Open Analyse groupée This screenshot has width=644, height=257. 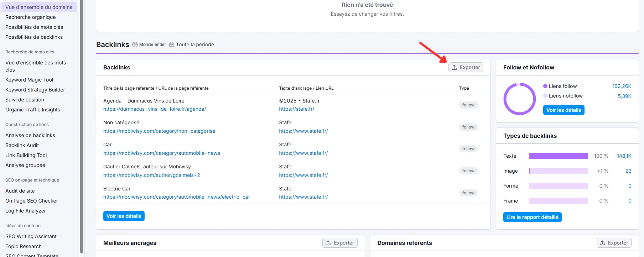[25, 165]
